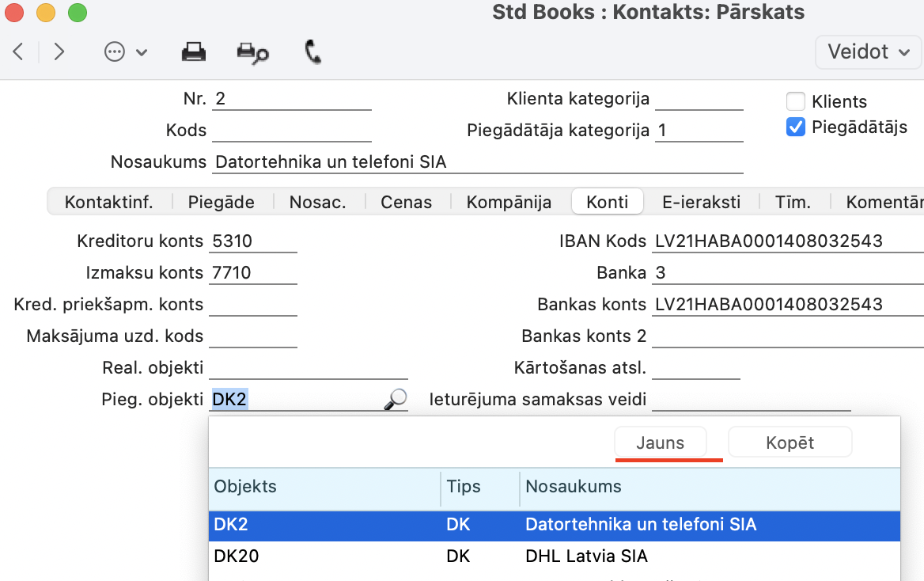Select DK20 DHL Latvia SIA row
924x581 pixels.
[x=554, y=556]
